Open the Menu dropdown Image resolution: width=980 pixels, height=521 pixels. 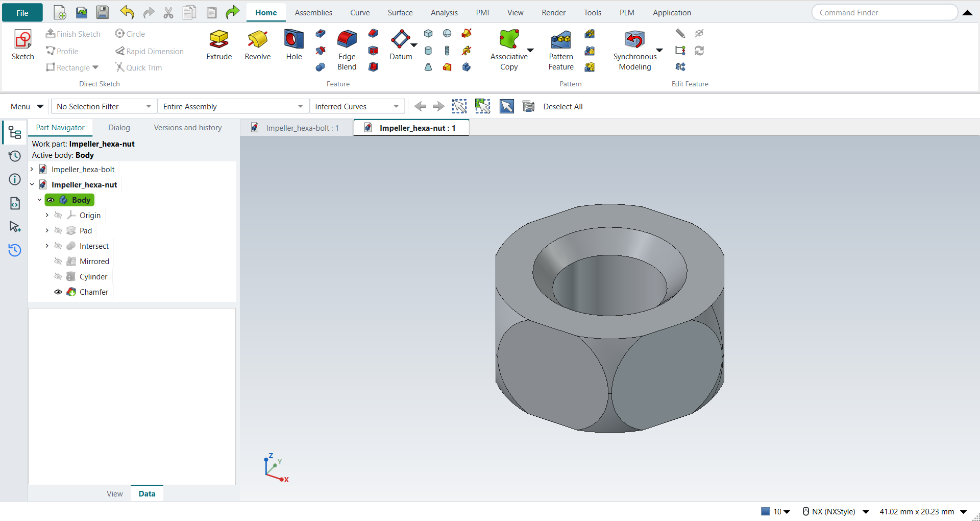tap(27, 106)
